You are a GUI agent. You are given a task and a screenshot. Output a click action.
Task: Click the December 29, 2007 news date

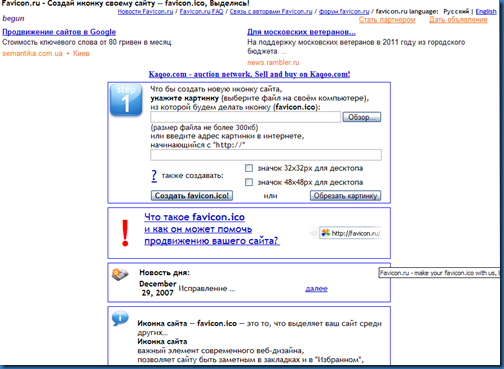(158, 288)
